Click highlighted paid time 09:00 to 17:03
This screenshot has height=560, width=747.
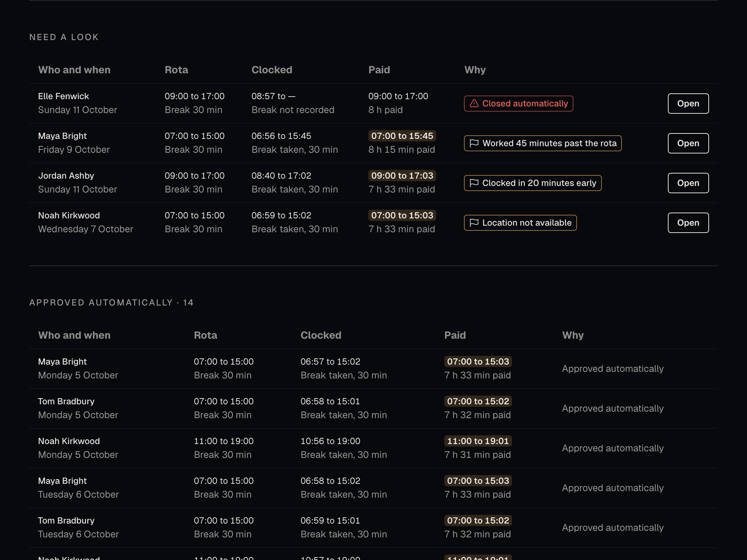(402, 176)
